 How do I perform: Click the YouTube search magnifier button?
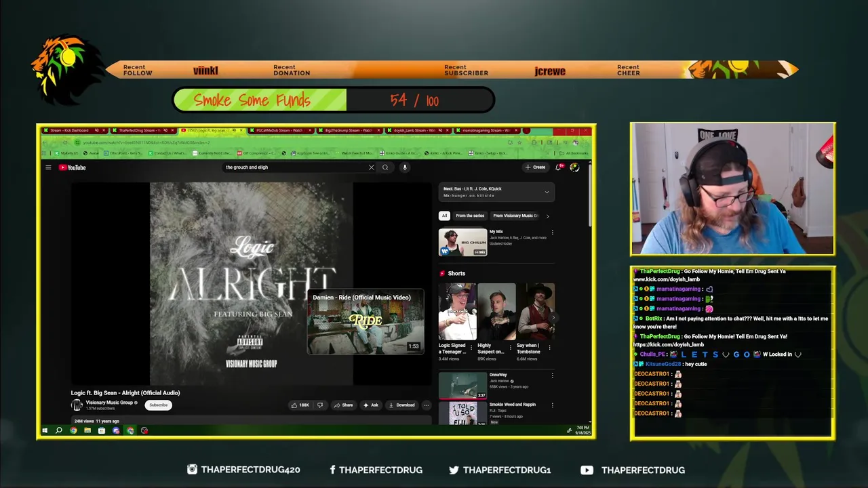[x=385, y=167]
